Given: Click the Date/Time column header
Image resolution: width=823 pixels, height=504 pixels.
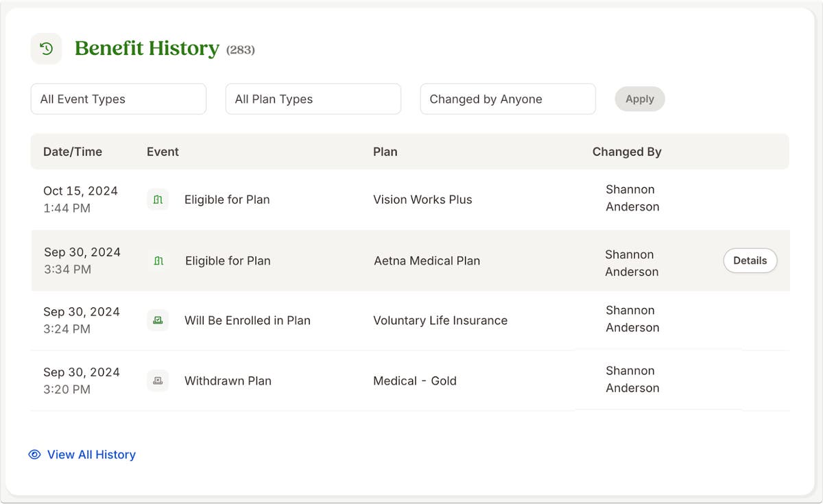Looking at the screenshot, I should 73,152.
